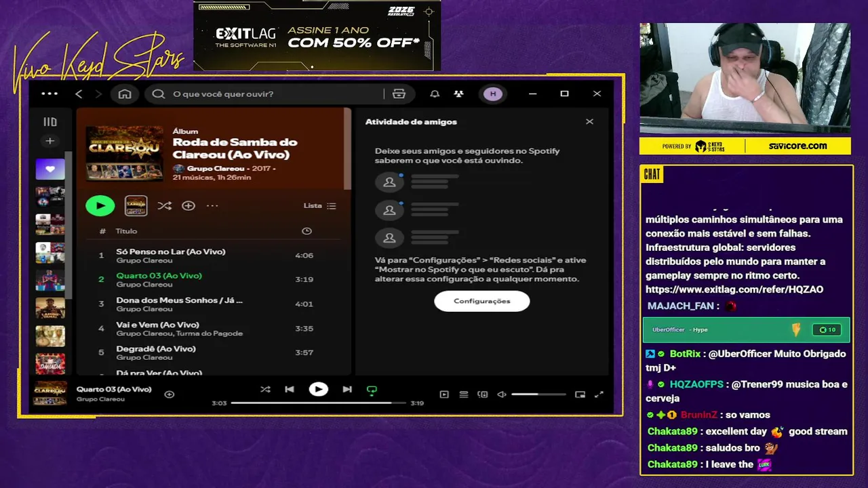Adjust the volume slider
868x488 pixels.
click(538, 394)
